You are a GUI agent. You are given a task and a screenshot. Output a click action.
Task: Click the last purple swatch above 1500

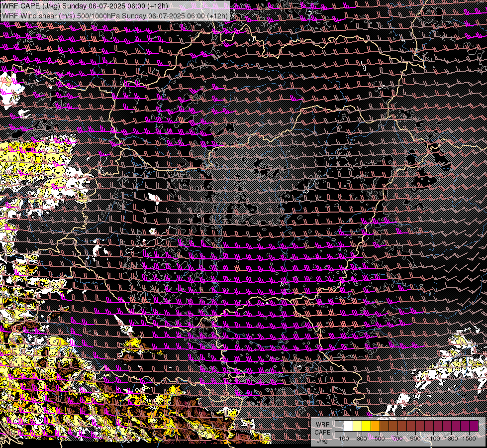click(474, 426)
